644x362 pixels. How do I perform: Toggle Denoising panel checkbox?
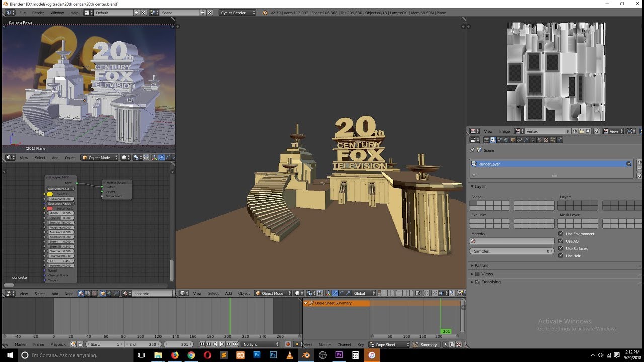477,282
